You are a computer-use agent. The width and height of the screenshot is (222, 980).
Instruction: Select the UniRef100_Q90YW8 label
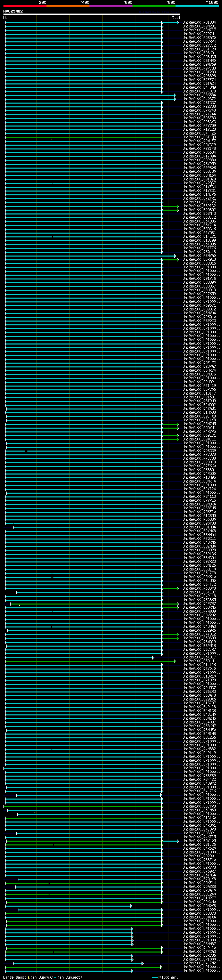point(199,523)
